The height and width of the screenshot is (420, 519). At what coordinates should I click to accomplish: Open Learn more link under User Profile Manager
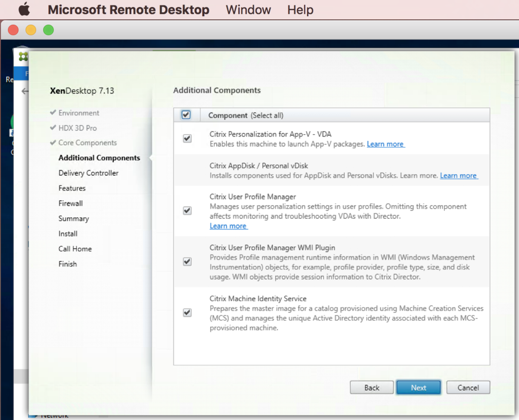(229, 226)
